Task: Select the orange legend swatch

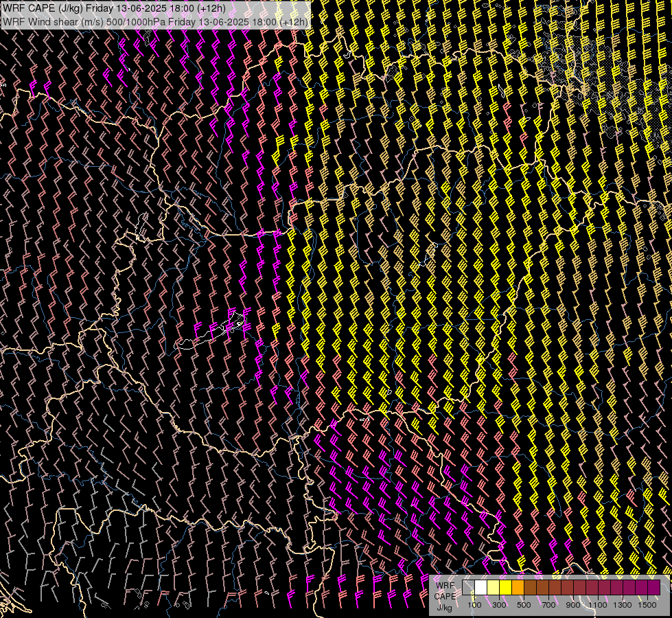Action: pos(518,587)
